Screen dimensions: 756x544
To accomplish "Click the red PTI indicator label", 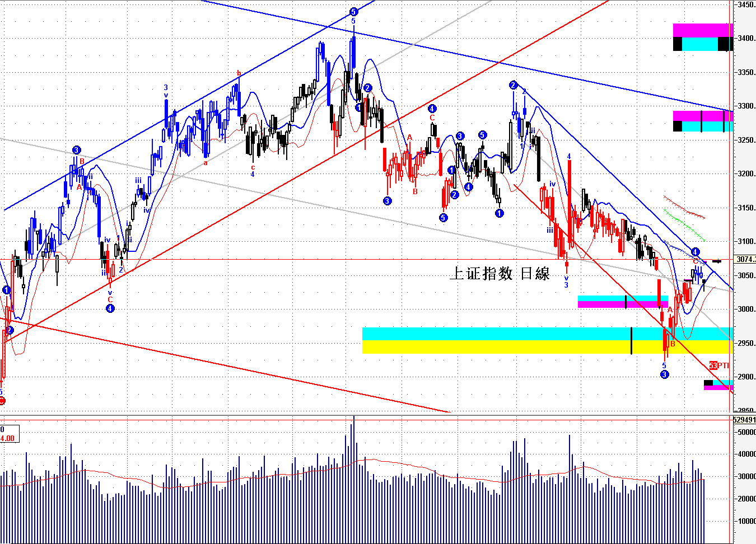I will pos(722,365).
